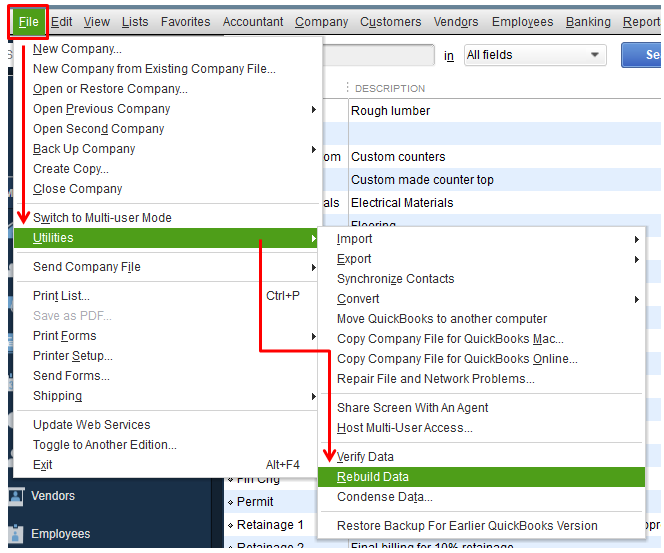Select the Retainage 1 list item
The height and width of the screenshot is (553, 664).
[x=270, y=525]
